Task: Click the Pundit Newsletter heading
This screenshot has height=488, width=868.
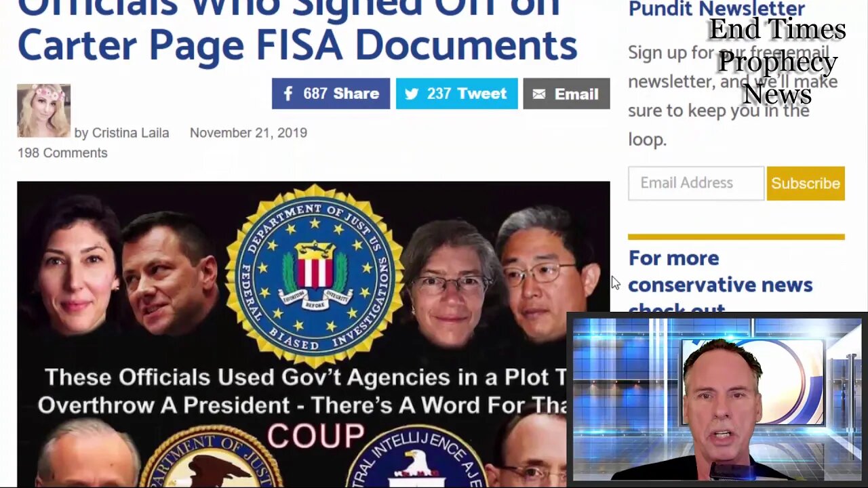Action: (717, 9)
